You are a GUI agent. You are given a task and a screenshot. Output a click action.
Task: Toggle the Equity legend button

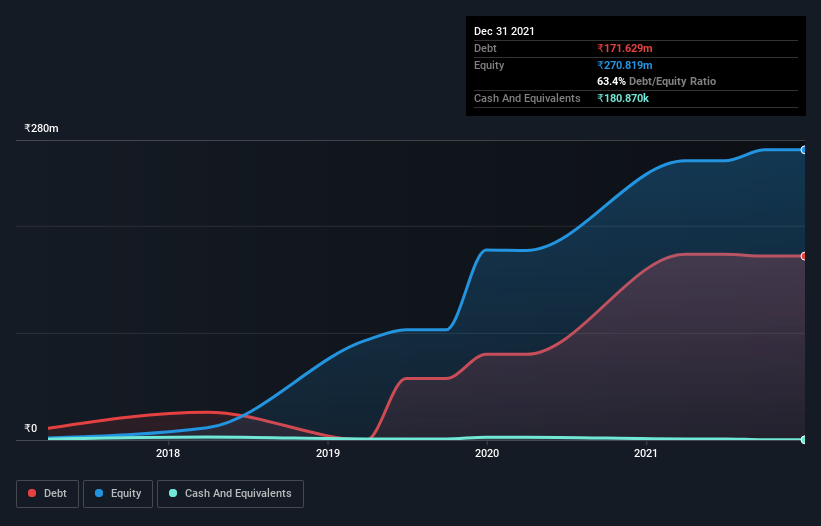[x=118, y=494]
